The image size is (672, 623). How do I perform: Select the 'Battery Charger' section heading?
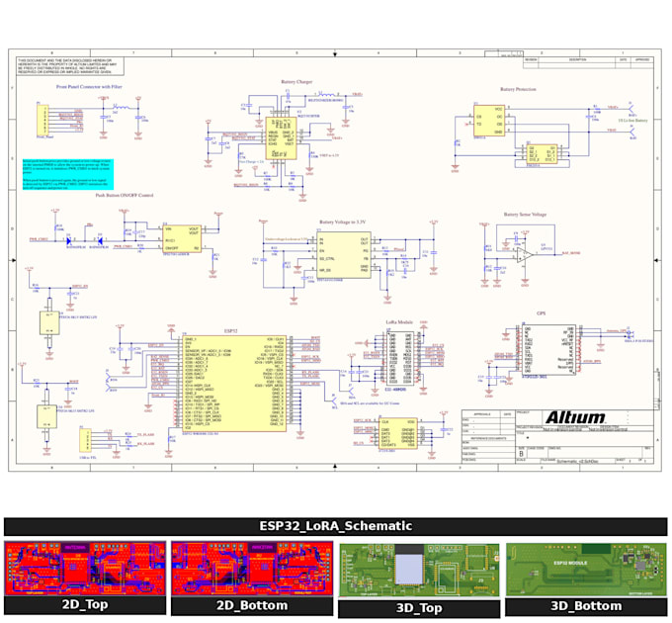(296, 81)
